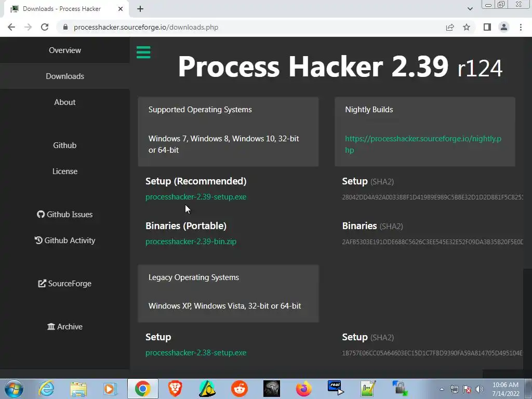Open About in the sidebar

click(x=65, y=102)
